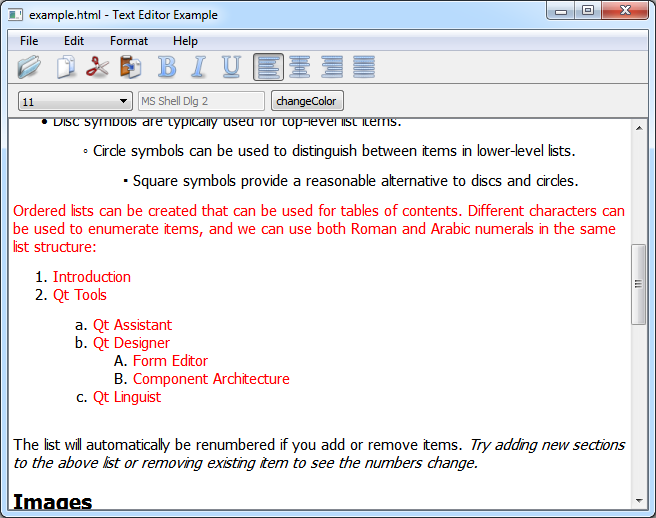This screenshot has width=656, height=518.
Task: Click the scrollbar down arrow
Action: point(639,501)
